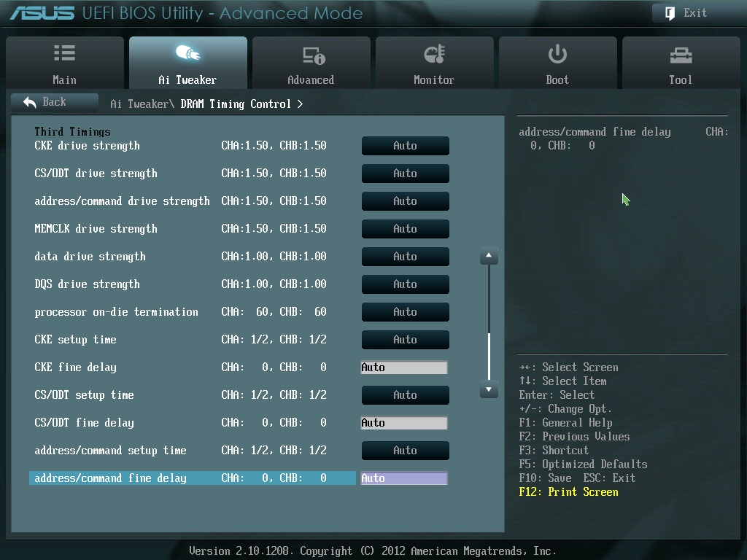Click the Third Timings section heading
747x560 pixels.
pyautogui.click(x=72, y=132)
